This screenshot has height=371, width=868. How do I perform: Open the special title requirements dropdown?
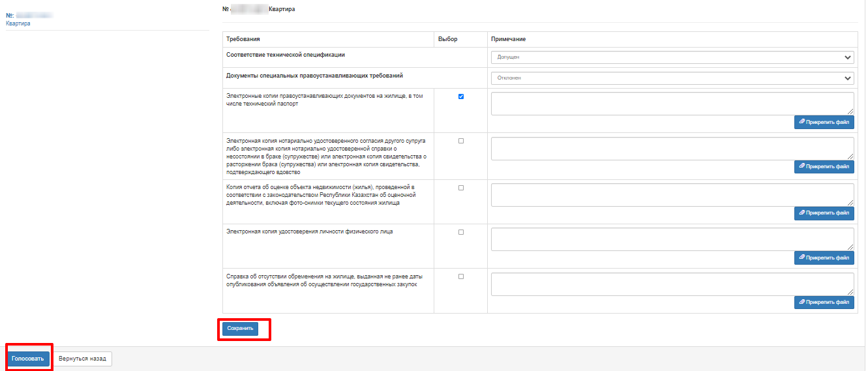[672, 78]
